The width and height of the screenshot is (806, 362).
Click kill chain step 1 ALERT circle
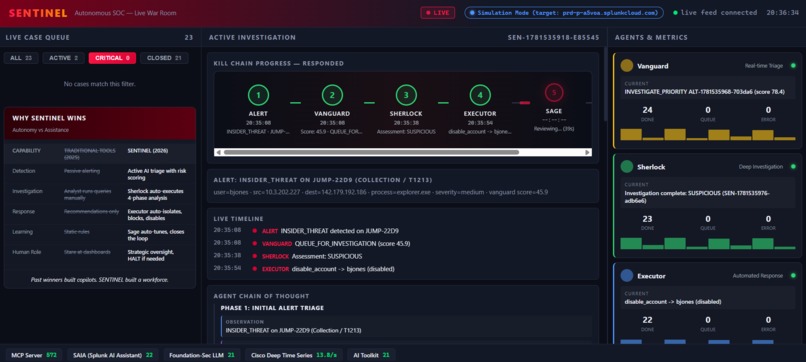pos(258,95)
